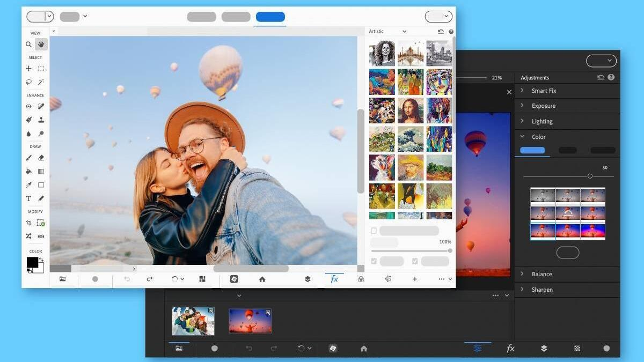Choose the Red Eye removal tool
Viewport: 644px width, 362px height.
click(29, 107)
